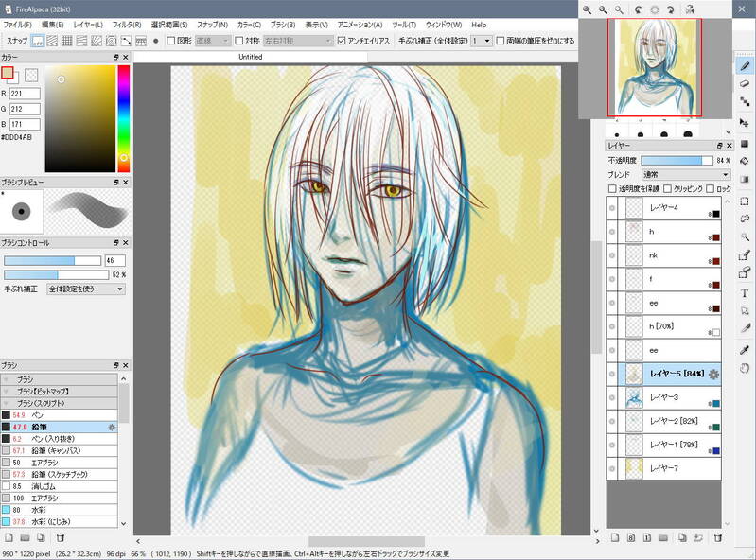Select the Magic Wand tool
This screenshot has width=756, height=560.
745,236
